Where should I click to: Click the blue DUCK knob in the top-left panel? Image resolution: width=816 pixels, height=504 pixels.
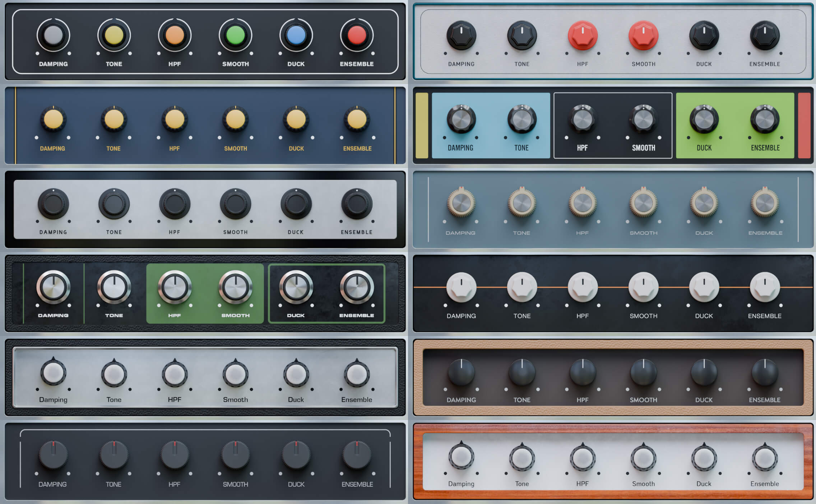click(296, 36)
